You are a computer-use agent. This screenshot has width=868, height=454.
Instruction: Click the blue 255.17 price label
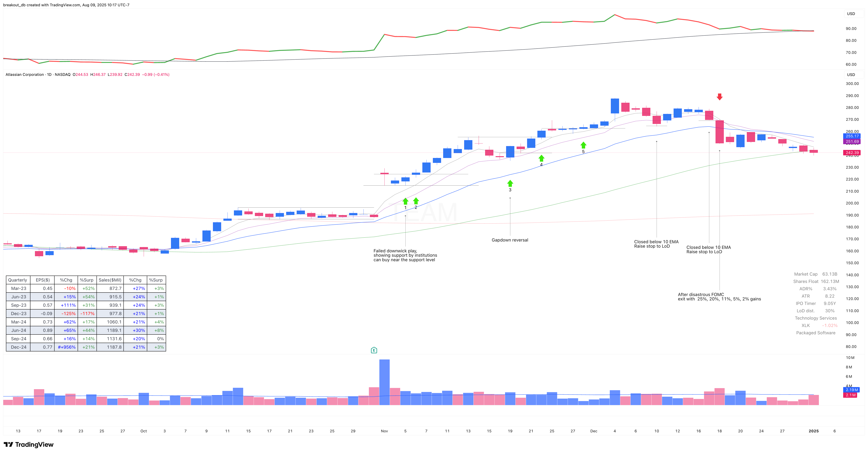click(x=852, y=136)
